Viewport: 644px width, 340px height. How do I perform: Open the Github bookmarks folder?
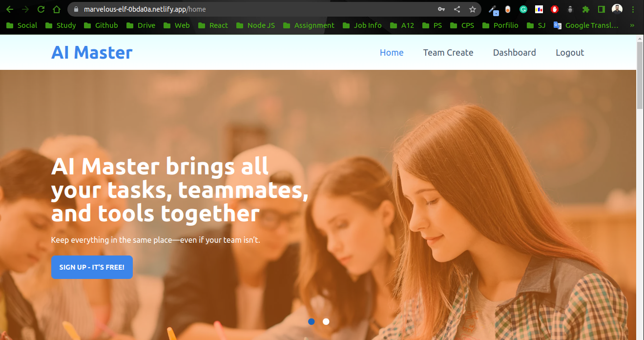click(101, 25)
